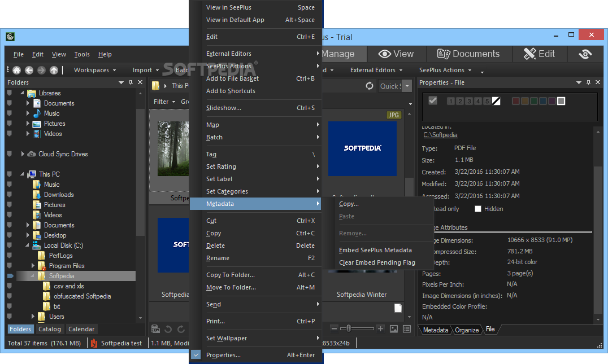Switch to details list view icon
608x364 pixels.
[x=407, y=329]
